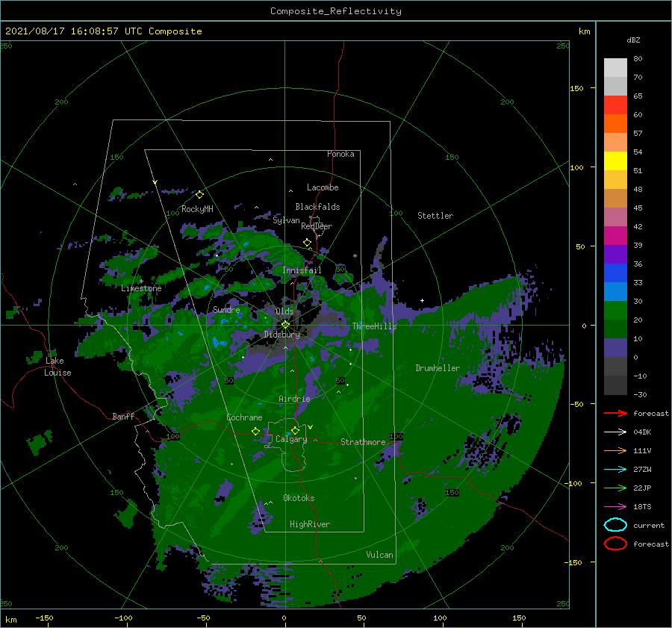Viewport: 672px width, 628px height.
Task: Click the Cochrane town label
Action: [244, 417]
